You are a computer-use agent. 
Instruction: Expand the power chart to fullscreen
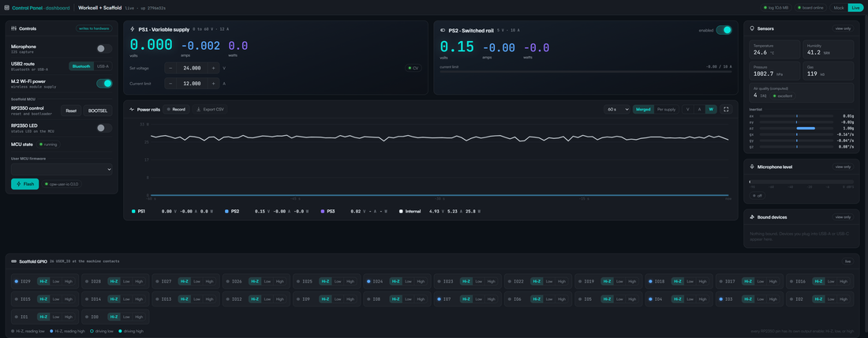coord(726,110)
